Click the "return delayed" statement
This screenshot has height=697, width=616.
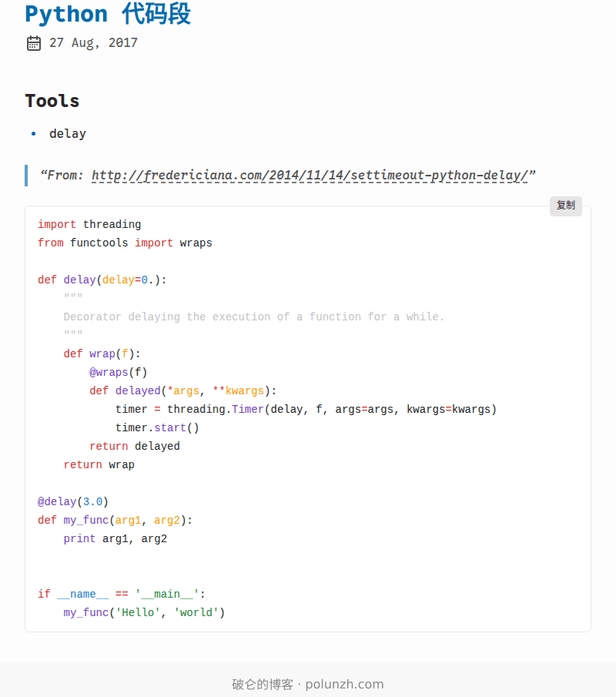135,447
